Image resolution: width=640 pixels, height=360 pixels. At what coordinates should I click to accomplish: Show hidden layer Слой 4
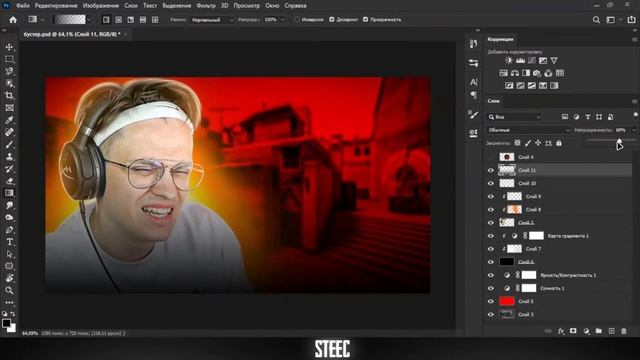coord(491,157)
